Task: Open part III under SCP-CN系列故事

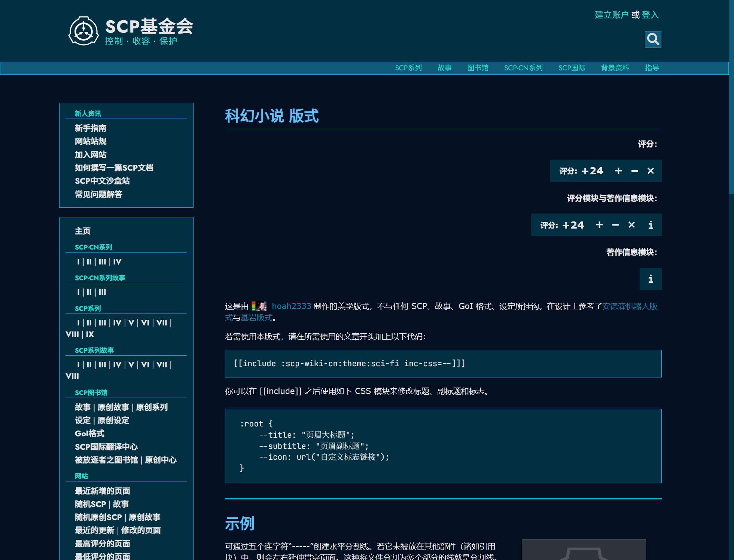Action: click(x=102, y=292)
